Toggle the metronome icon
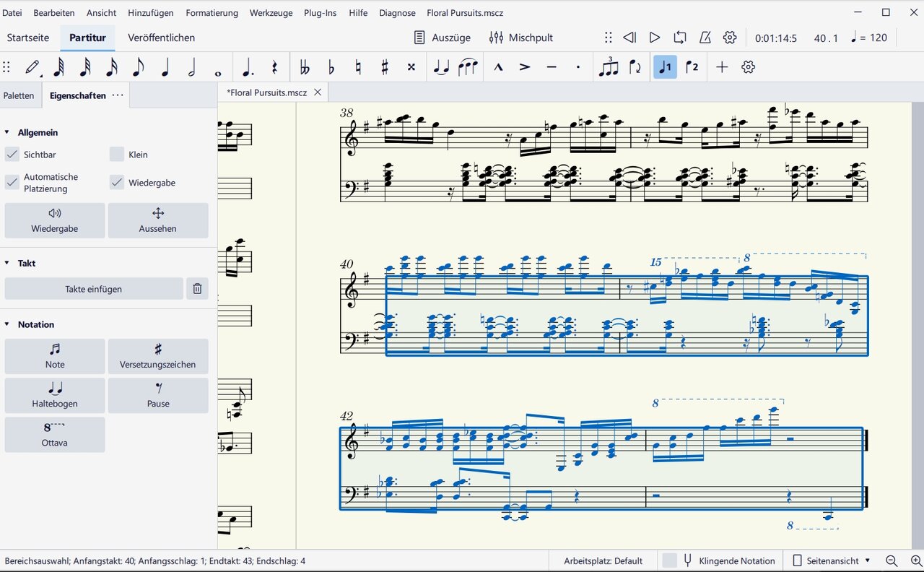The height and width of the screenshot is (572, 924). coord(705,38)
